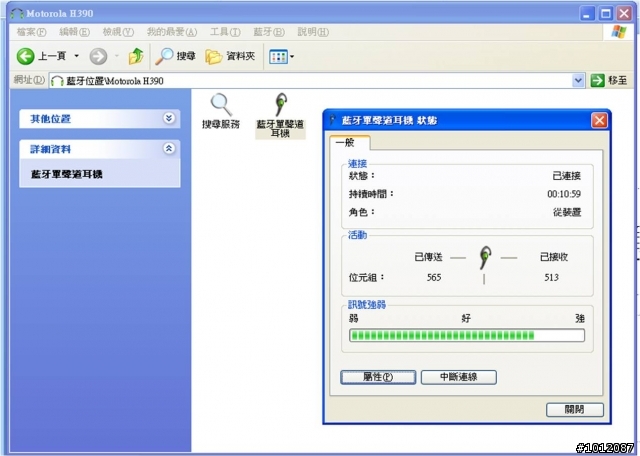
Task: Open the 我的最愛(A) menu
Action: coord(172,32)
